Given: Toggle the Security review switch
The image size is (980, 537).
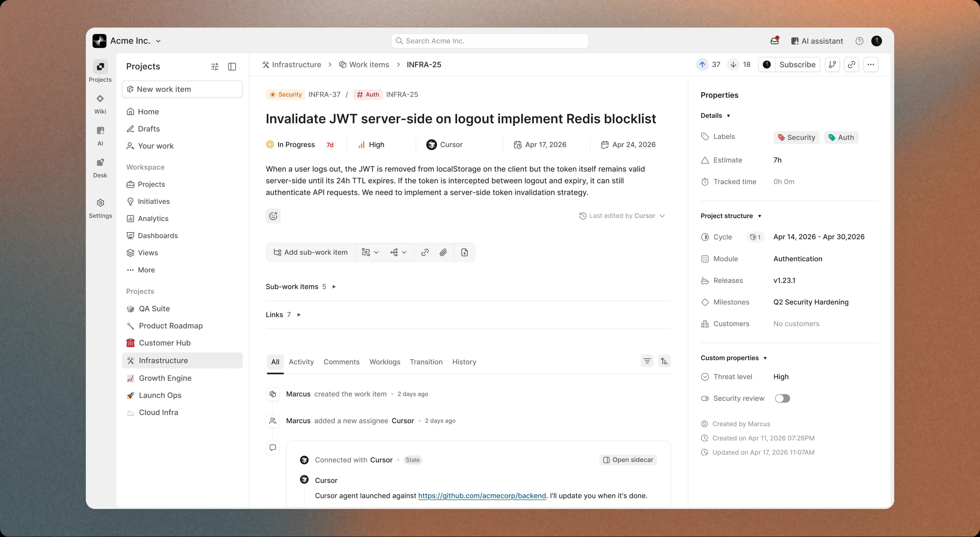Looking at the screenshot, I should pos(782,398).
